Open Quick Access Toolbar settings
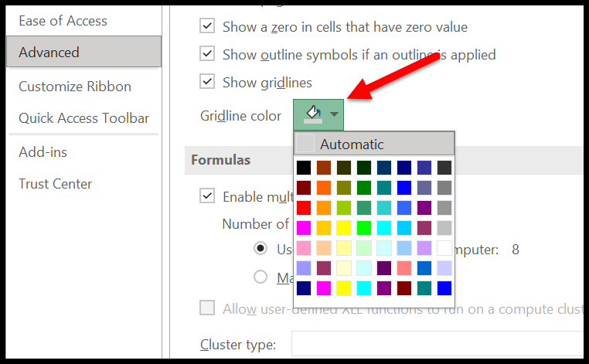 [x=83, y=118]
